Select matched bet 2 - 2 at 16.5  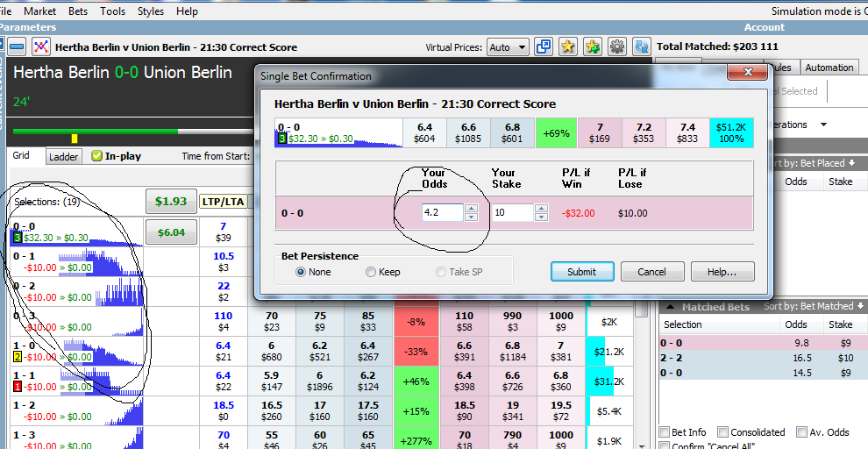pos(764,358)
